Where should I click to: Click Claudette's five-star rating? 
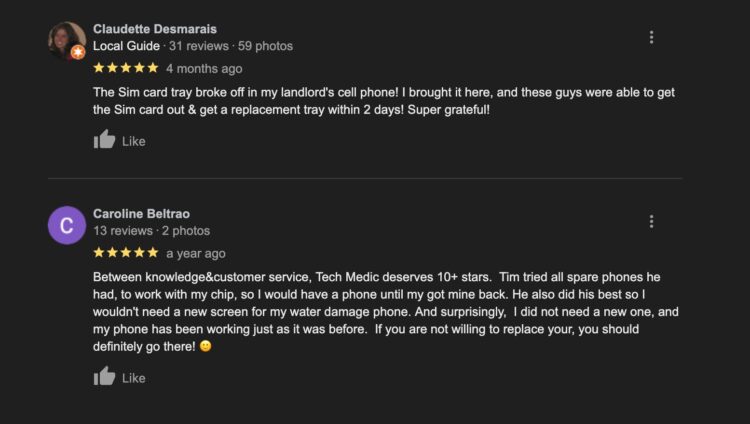pyautogui.click(x=126, y=68)
